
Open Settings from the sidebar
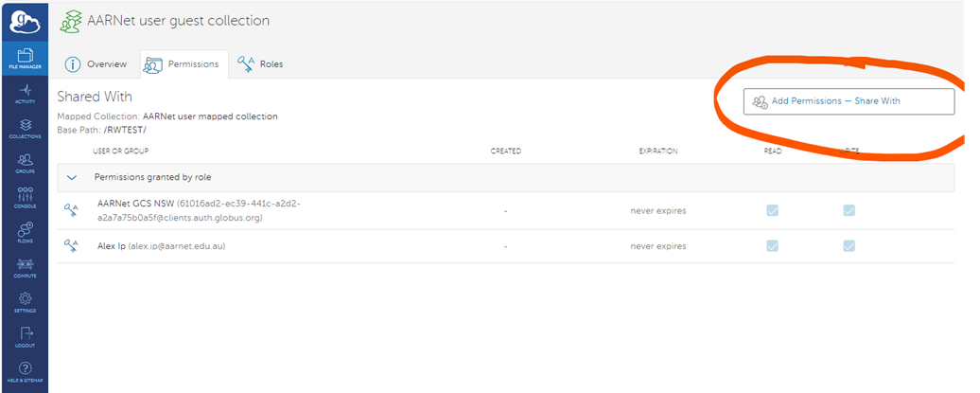click(x=25, y=302)
